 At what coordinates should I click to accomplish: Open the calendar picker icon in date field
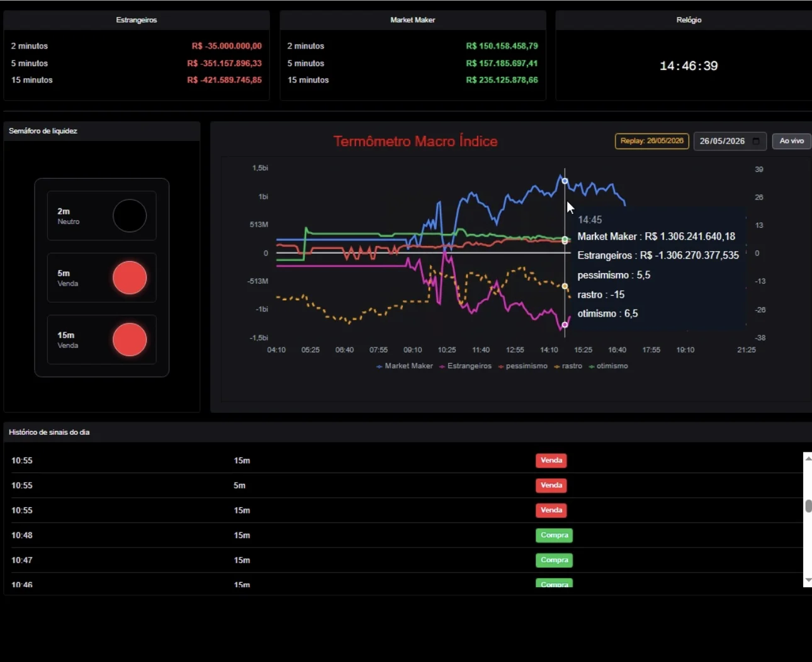(x=756, y=141)
